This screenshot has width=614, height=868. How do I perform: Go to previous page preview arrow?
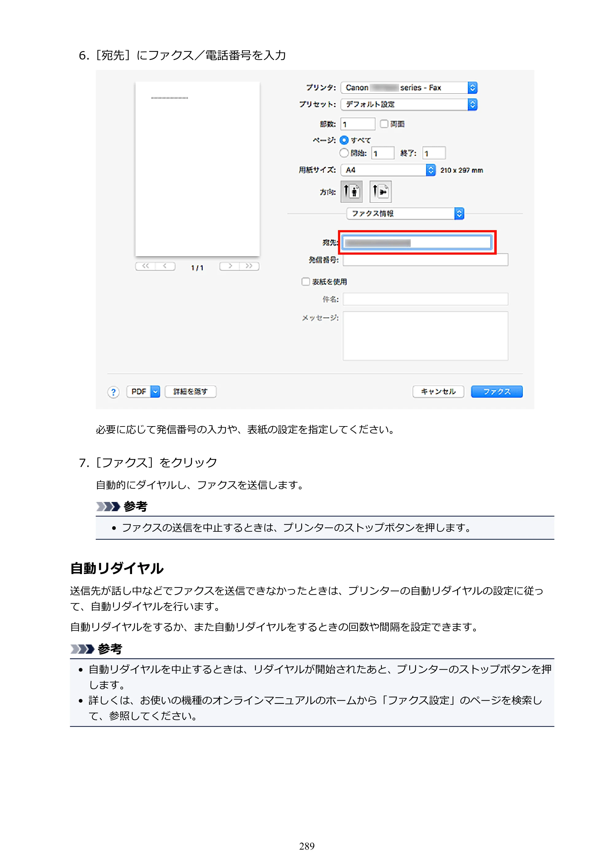(165, 266)
